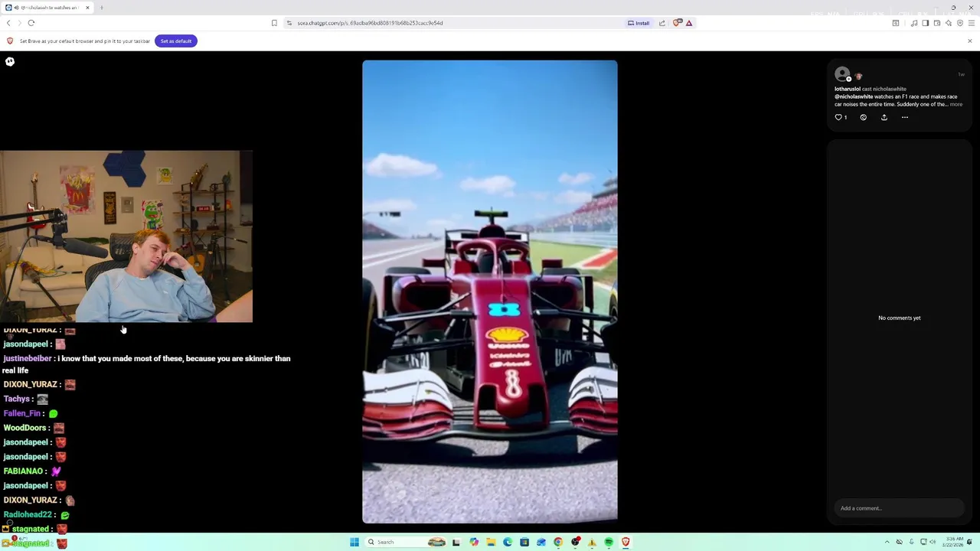Click the share page icon in address bar
The height and width of the screenshot is (551, 980).
tap(662, 23)
